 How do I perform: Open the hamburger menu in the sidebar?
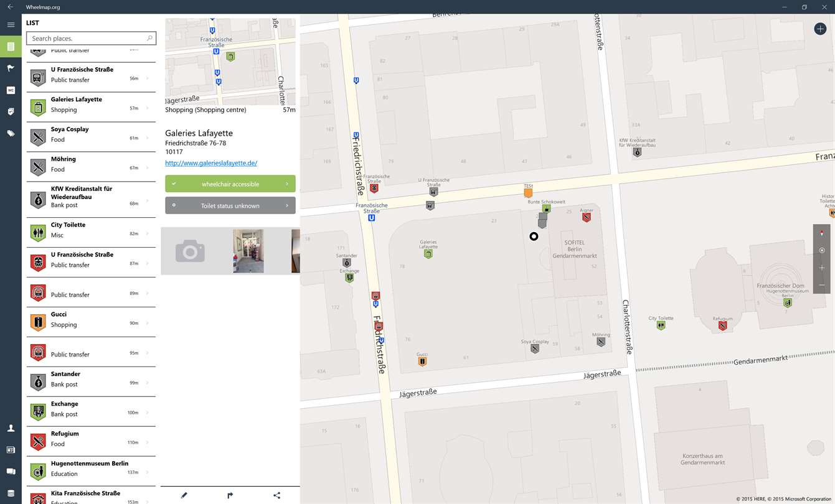click(x=11, y=24)
